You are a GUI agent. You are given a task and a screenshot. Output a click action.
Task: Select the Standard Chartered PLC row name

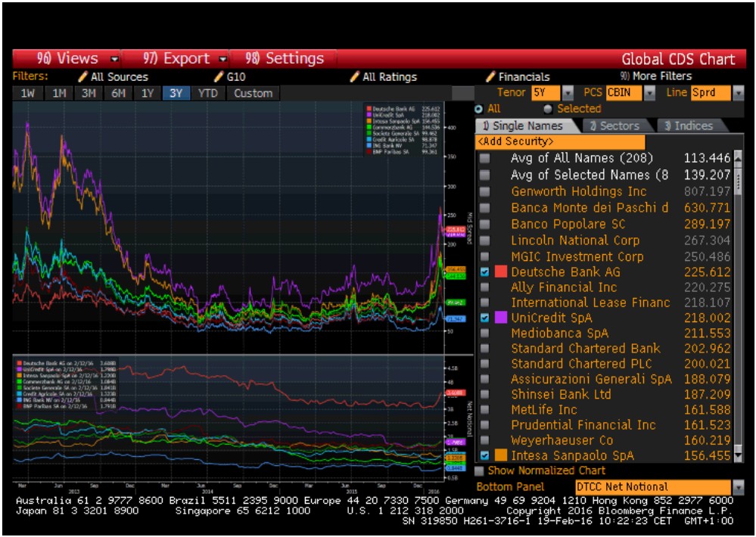pos(581,364)
